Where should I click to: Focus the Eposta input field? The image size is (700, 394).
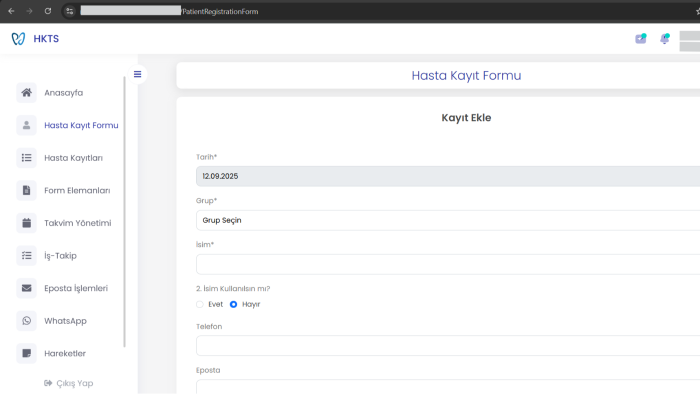point(448,386)
